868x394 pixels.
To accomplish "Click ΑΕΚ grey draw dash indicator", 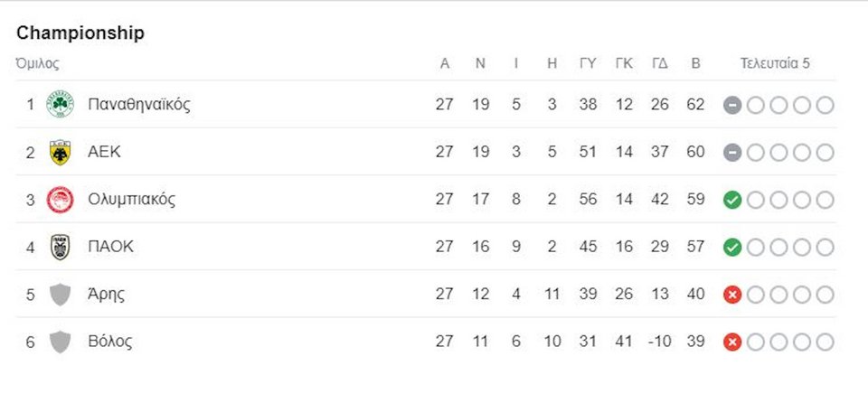I will point(731,153).
